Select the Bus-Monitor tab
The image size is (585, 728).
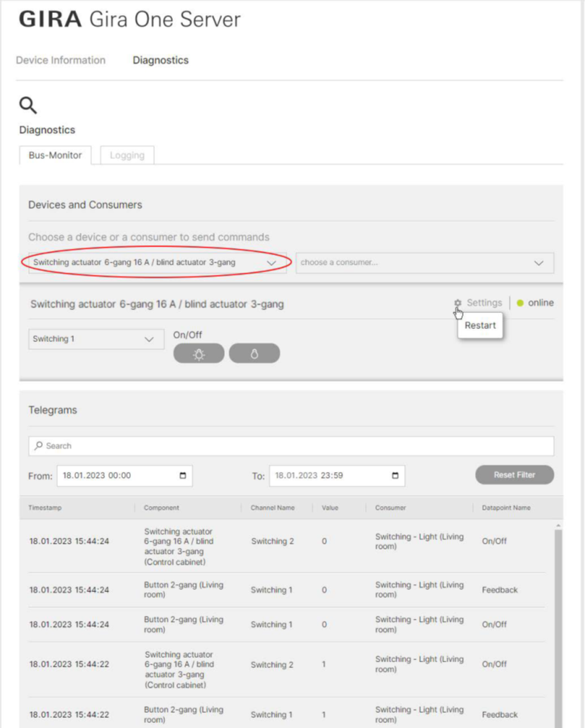point(55,155)
